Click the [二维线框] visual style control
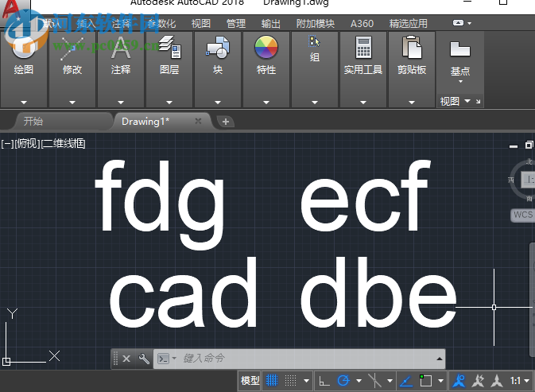 click(x=63, y=144)
